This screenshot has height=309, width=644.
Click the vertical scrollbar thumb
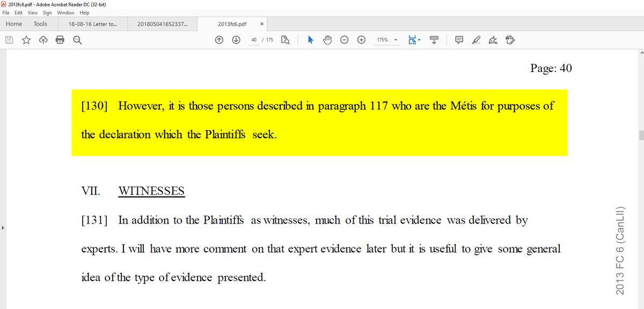tap(640, 134)
